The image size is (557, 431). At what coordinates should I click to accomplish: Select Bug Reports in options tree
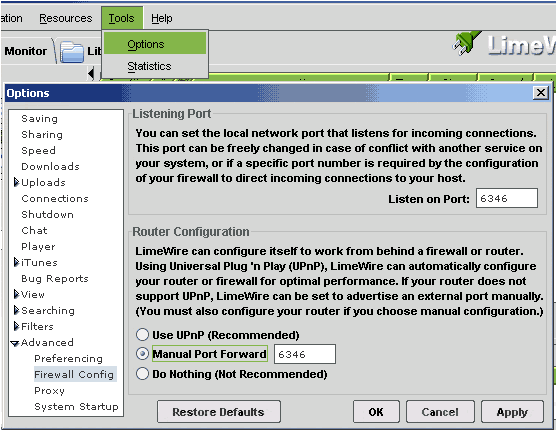coord(55,279)
